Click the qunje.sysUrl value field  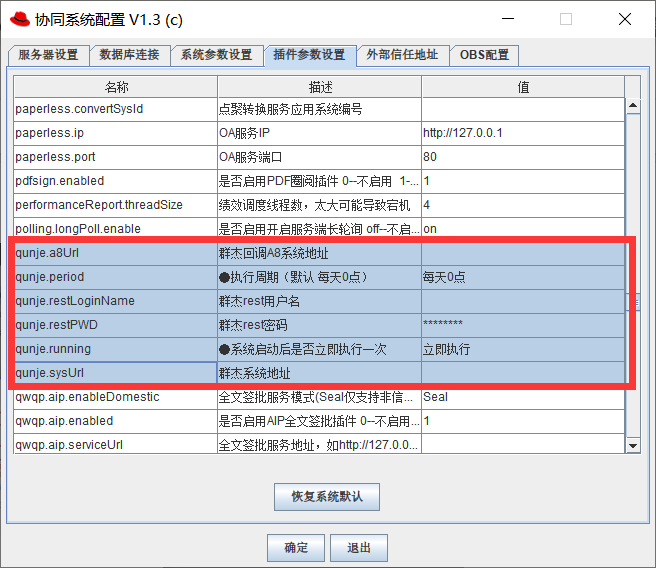click(523, 373)
